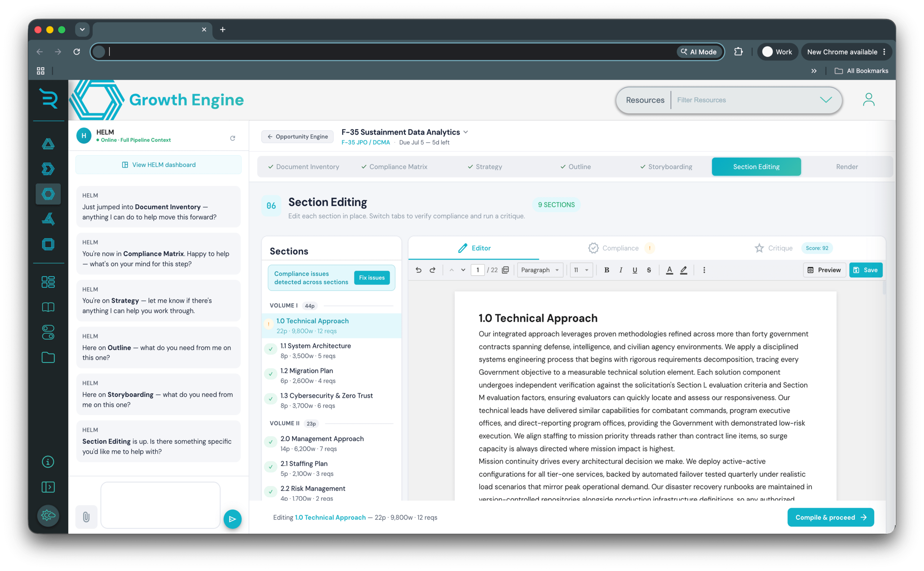Click the page number input field
Viewport: 924px width, 571px height.
point(478,270)
